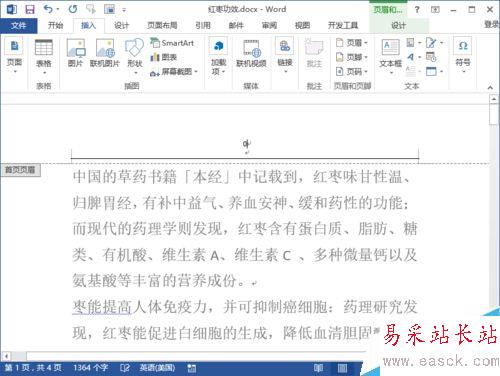Insert 联机图片 (Online Pictures)
The width and height of the screenshot is (500, 376).
[x=105, y=53]
